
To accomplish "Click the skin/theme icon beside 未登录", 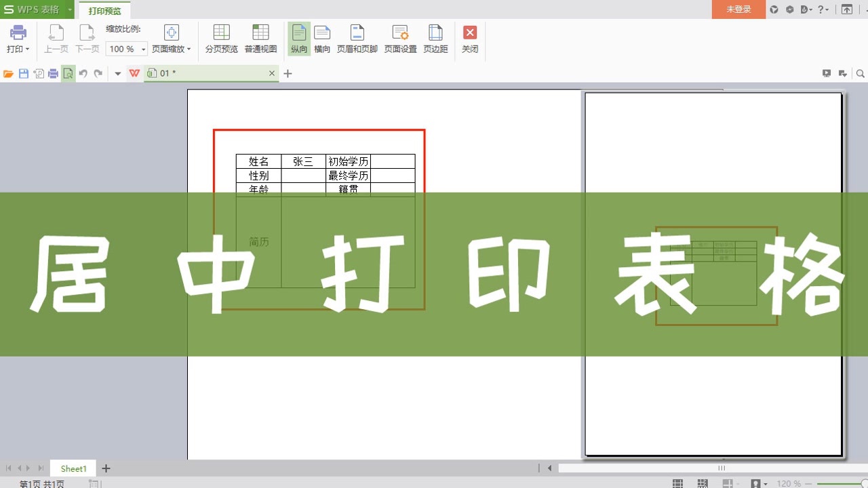I will point(774,9).
